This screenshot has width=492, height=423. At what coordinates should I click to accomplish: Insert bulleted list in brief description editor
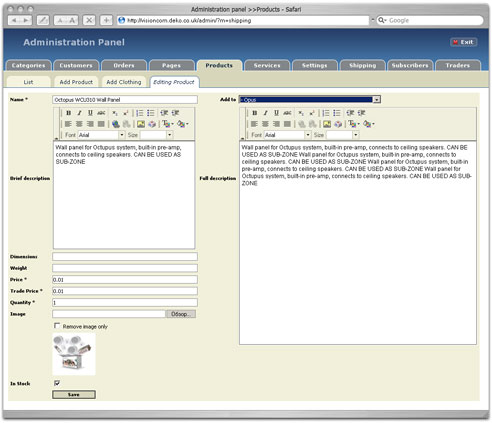click(x=151, y=113)
